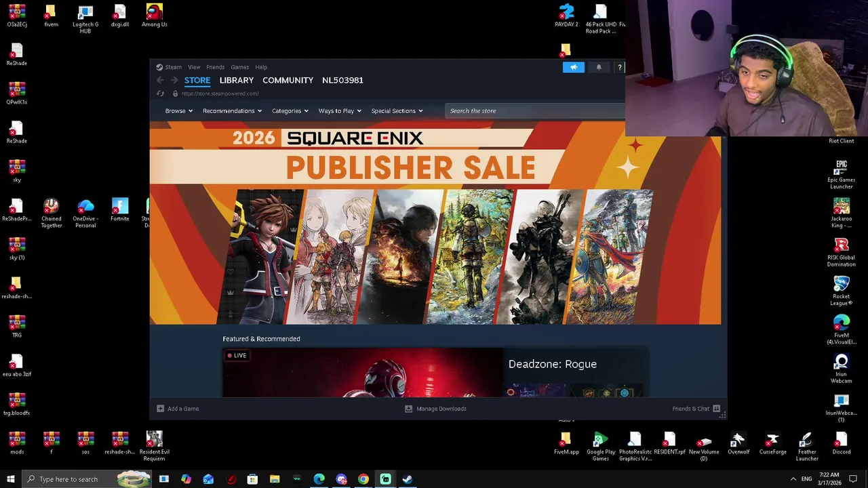Screen dimensions: 868x488
Task: Open the Steam menu
Action: pyautogui.click(x=174, y=67)
